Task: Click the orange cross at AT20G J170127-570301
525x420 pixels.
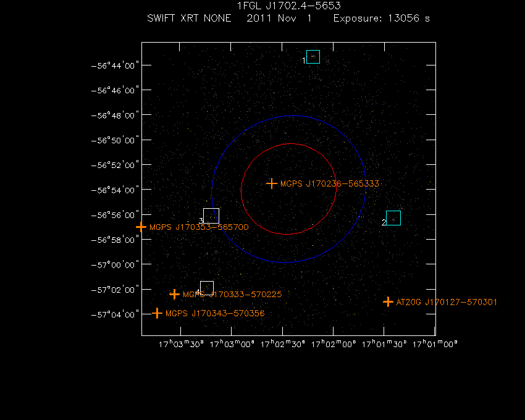Action: pyautogui.click(x=388, y=302)
